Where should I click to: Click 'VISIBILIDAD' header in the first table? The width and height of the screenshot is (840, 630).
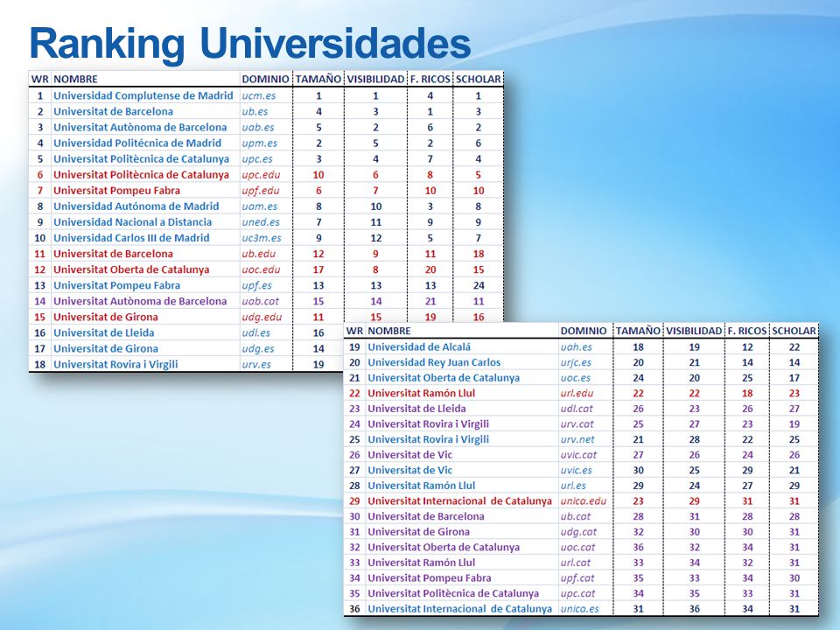coord(375,80)
